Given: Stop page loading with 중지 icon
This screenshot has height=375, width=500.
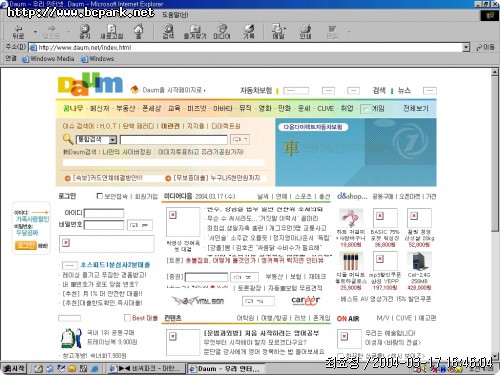Looking at the screenshot, I should (x=85, y=32).
